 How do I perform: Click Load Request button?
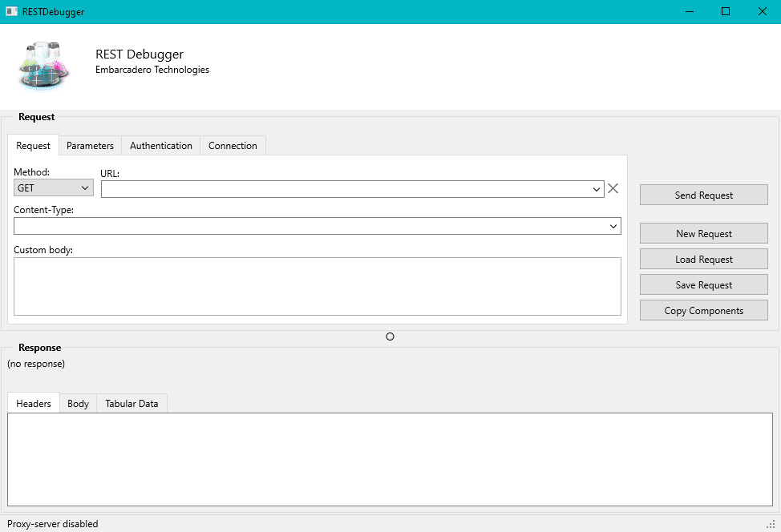point(704,260)
